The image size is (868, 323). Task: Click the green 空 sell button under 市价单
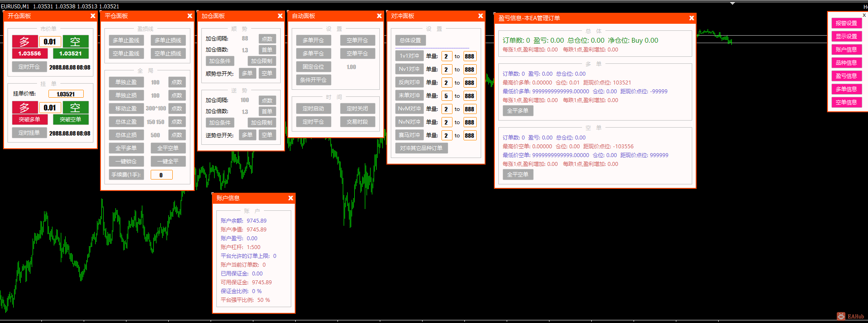[x=75, y=41]
